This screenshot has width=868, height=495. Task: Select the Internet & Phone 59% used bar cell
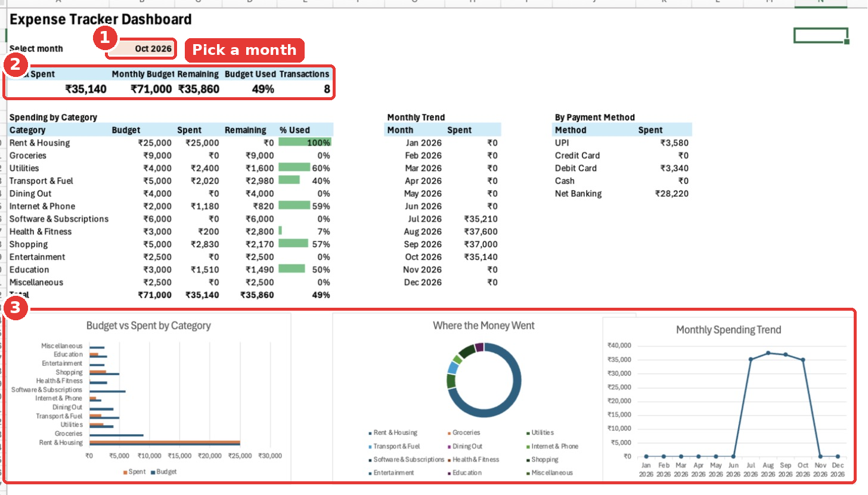point(304,206)
